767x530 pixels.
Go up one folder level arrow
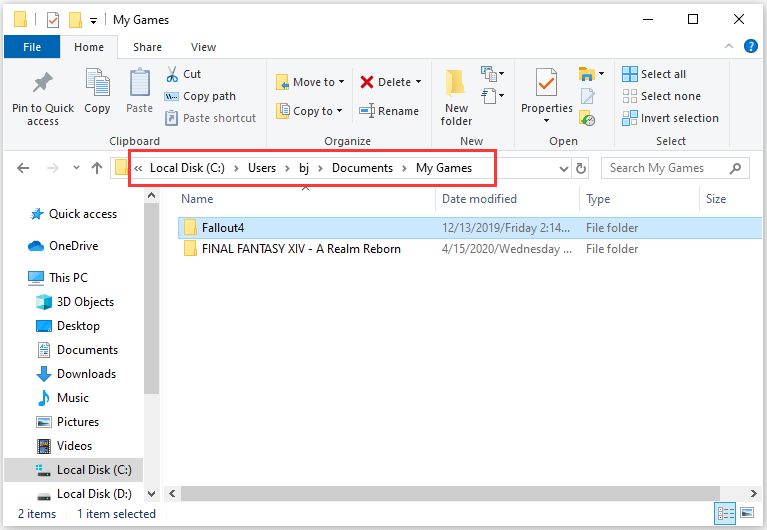coord(97,168)
